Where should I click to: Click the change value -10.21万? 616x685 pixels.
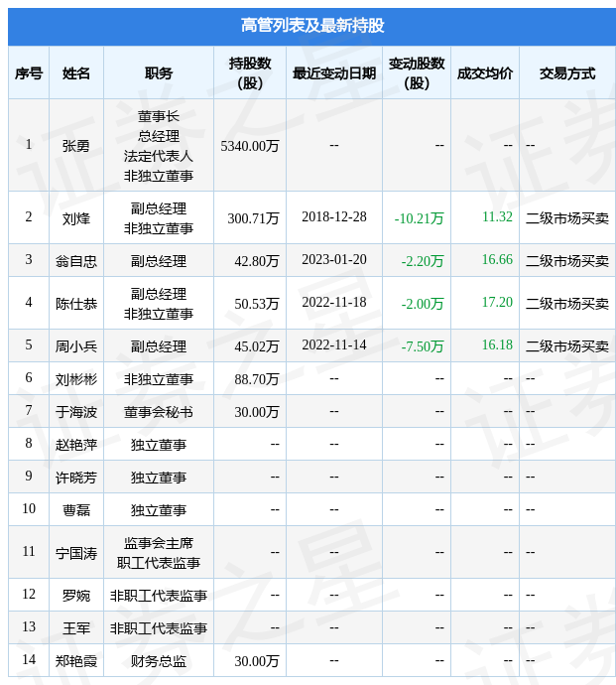[420, 218]
